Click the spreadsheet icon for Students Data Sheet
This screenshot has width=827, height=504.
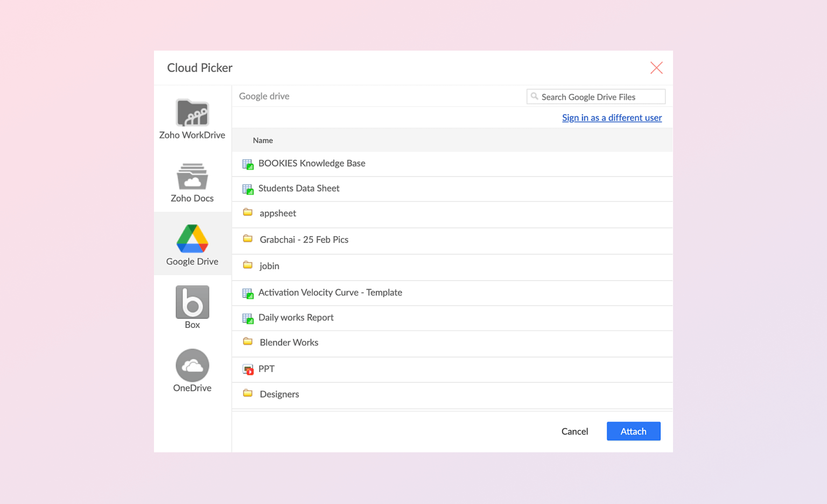pyautogui.click(x=248, y=189)
